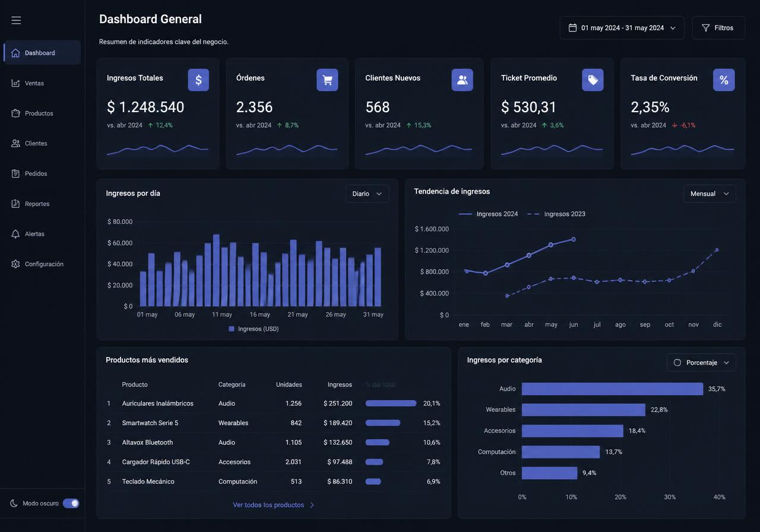Click the Dashboard home icon
760x532 pixels.
pos(15,53)
